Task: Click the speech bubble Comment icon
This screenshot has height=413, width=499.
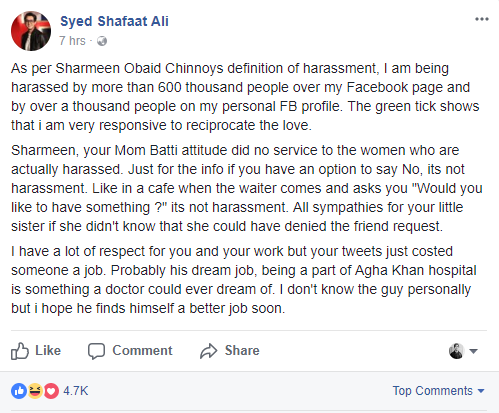Action: 96,351
